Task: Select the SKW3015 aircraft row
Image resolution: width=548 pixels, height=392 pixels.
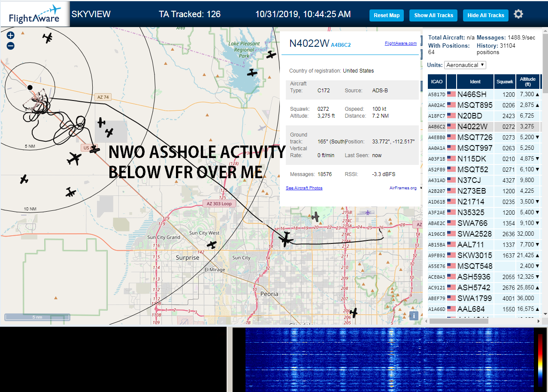Action: point(484,255)
